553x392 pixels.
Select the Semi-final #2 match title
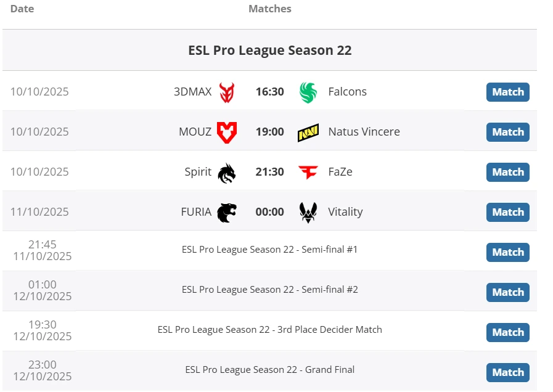269,290
